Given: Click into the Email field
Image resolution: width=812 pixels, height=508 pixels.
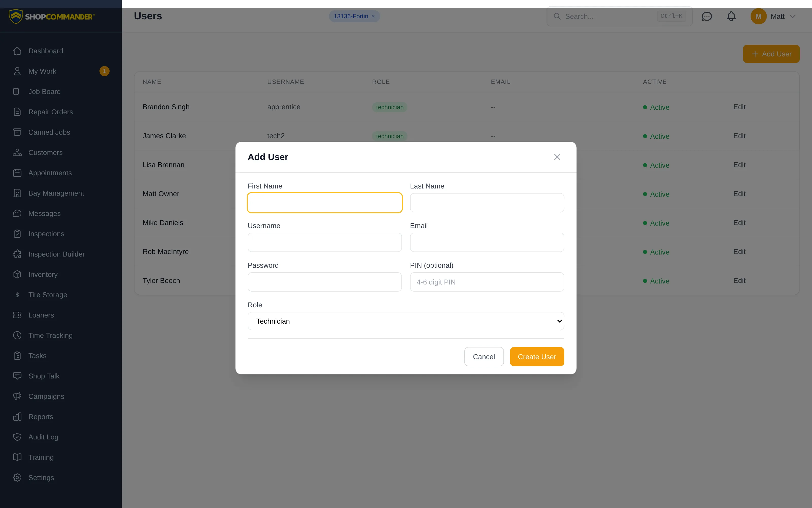Looking at the screenshot, I should [x=487, y=242].
